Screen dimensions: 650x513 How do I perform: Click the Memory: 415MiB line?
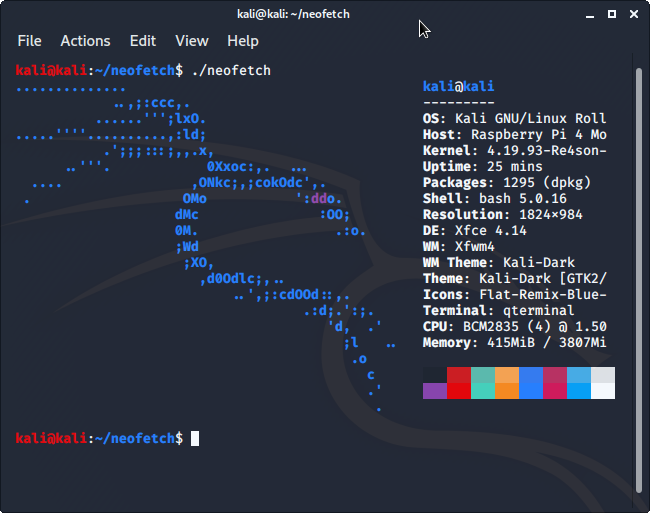pyautogui.click(x=514, y=343)
